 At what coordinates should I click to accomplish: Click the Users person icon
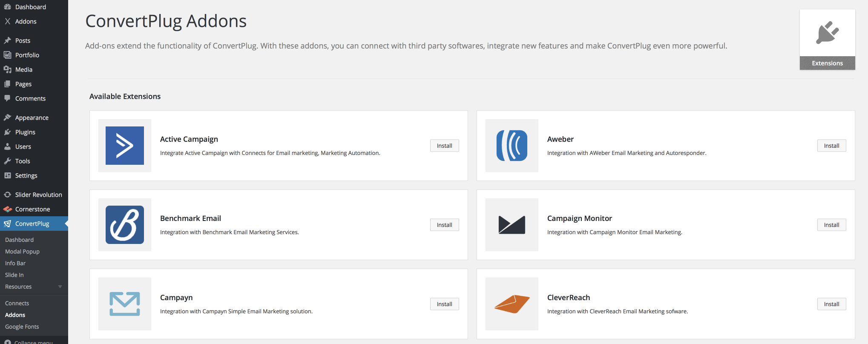(x=7, y=146)
